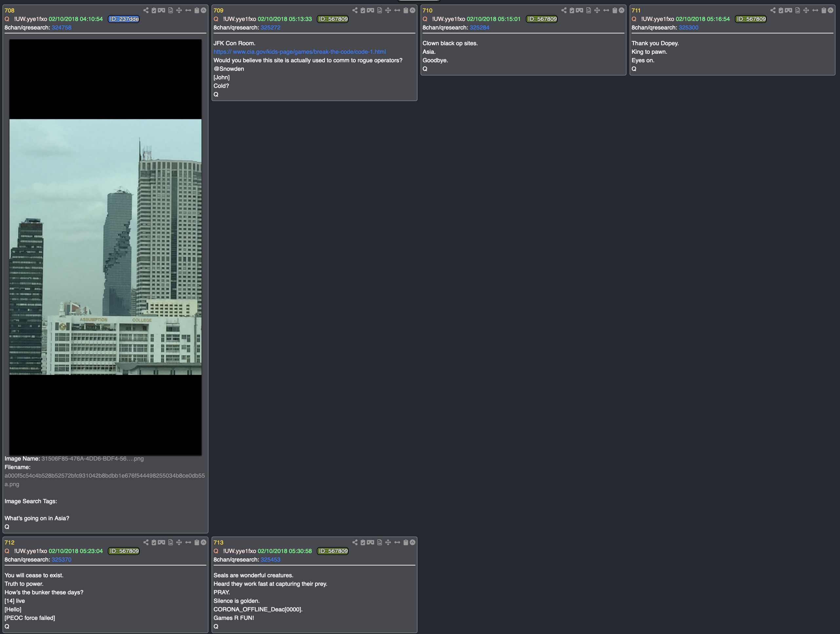Image resolution: width=840 pixels, height=634 pixels.
Task: Click the goggles icon on post 712
Action: click(x=162, y=543)
